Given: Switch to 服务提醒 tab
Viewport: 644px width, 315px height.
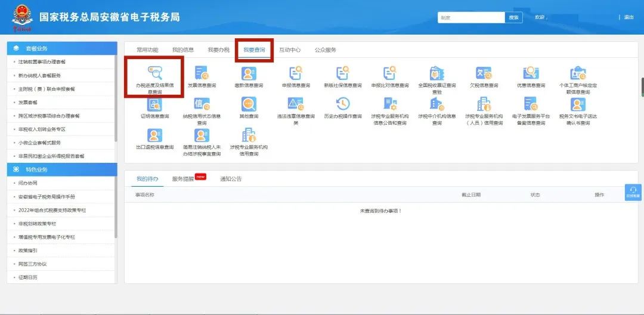Looking at the screenshot, I should [x=183, y=178].
